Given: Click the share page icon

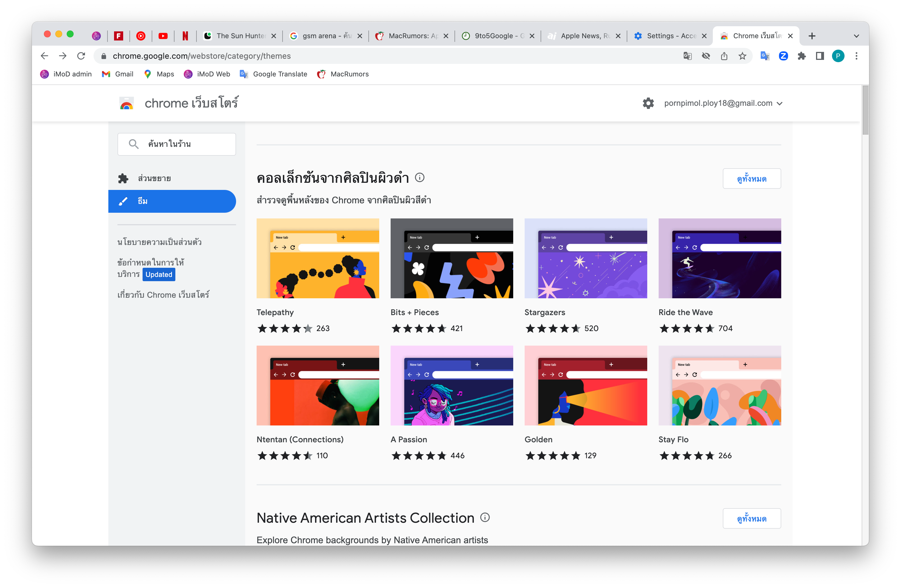Looking at the screenshot, I should (x=724, y=56).
